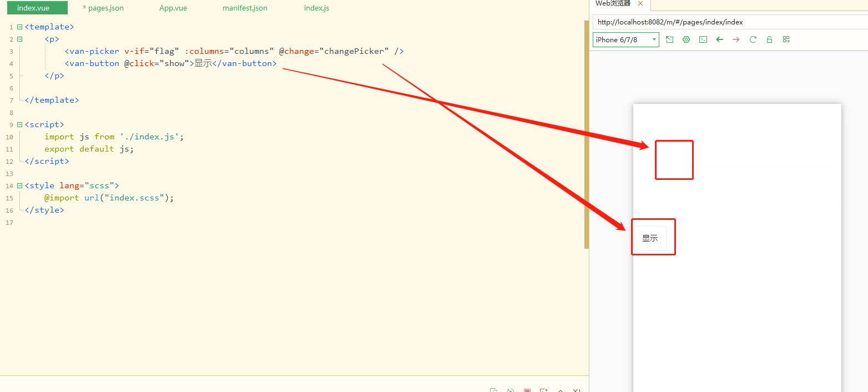The width and height of the screenshot is (868, 392).
Task: Open the preview in external browser icon
Action: 670,39
